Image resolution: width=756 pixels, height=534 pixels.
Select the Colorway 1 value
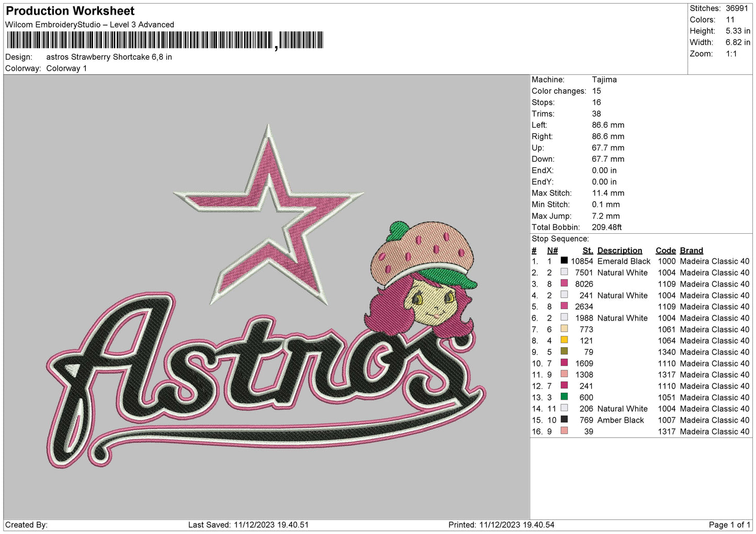(x=66, y=69)
